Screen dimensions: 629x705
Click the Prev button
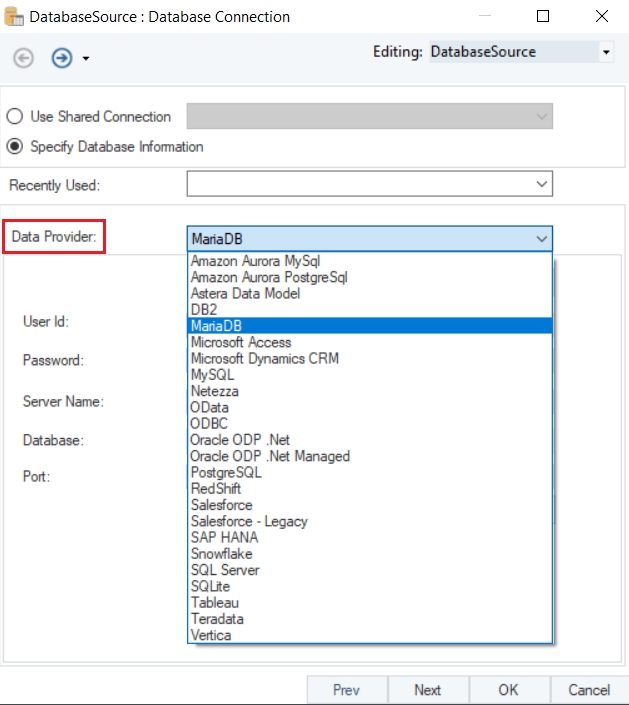point(347,690)
